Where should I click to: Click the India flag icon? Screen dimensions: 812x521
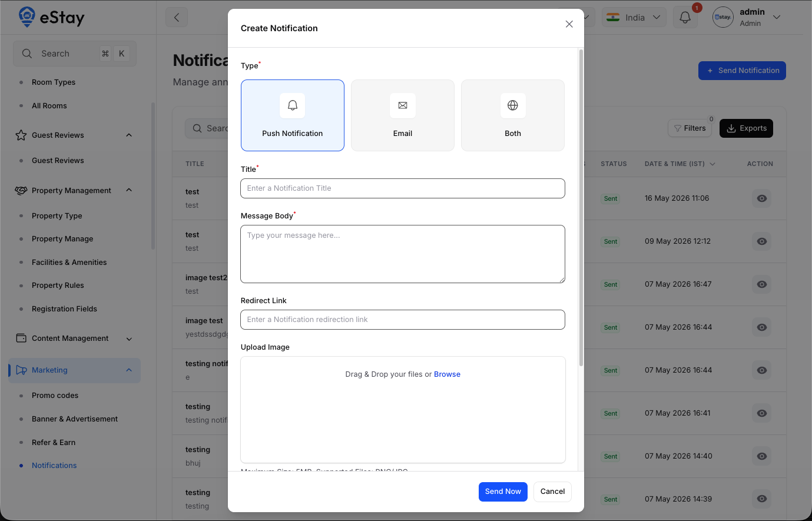613,18
